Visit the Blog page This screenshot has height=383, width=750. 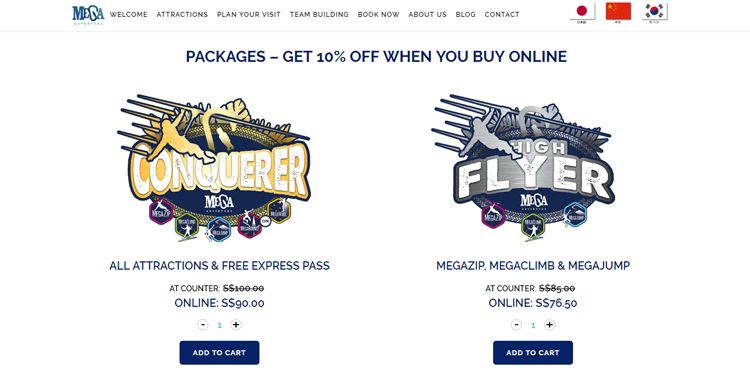[465, 14]
